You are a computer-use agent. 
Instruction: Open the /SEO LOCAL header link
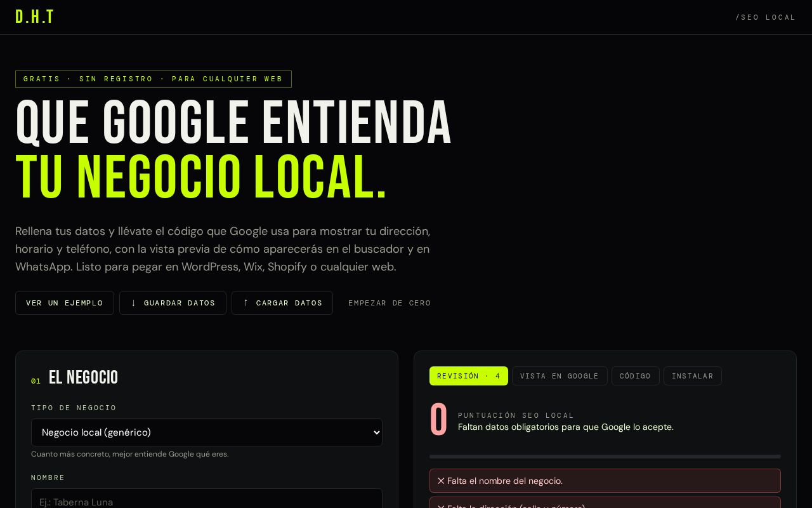pyautogui.click(x=766, y=17)
